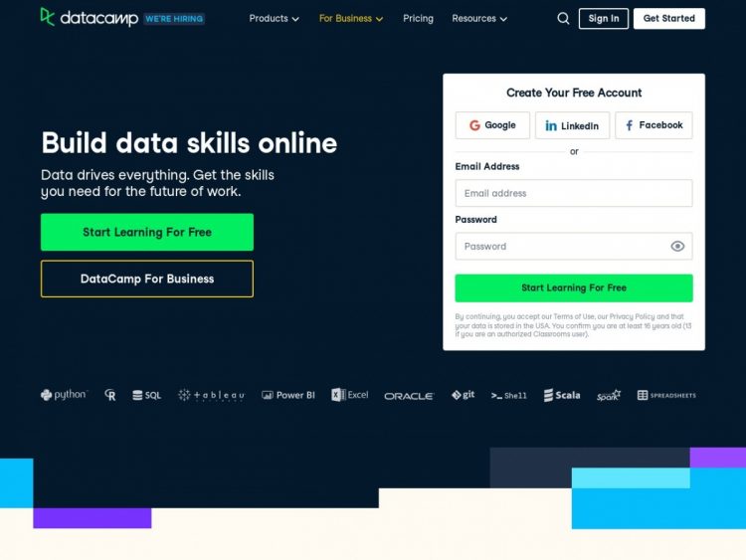Open search with the magnifier icon
The image size is (746, 560).
point(563,18)
